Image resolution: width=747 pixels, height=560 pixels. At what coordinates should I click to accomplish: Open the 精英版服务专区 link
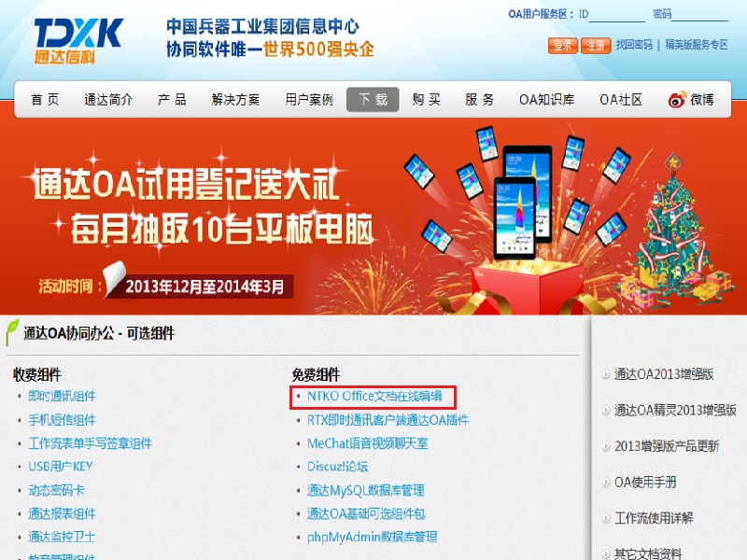pyautogui.click(x=697, y=45)
